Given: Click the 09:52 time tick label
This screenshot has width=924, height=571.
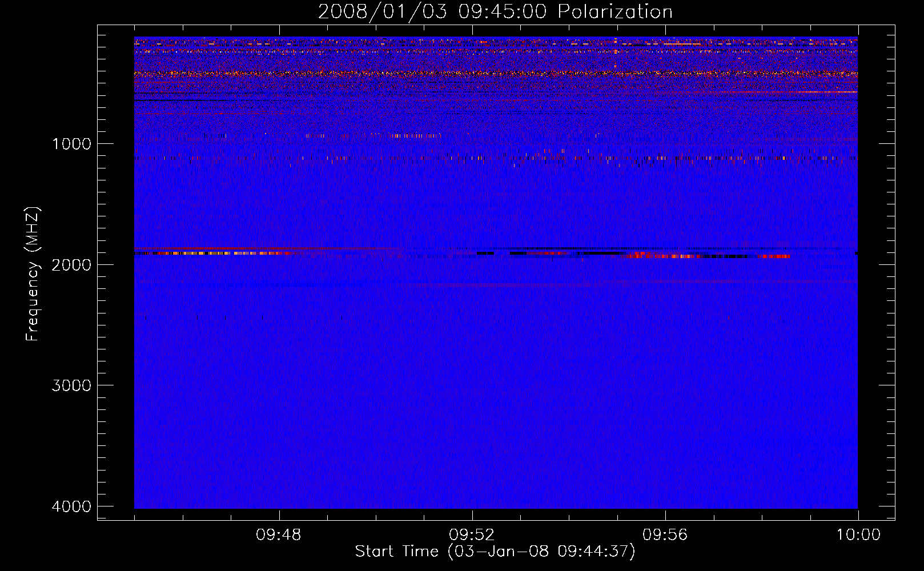Looking at the screenshot, I should [472, 535].
